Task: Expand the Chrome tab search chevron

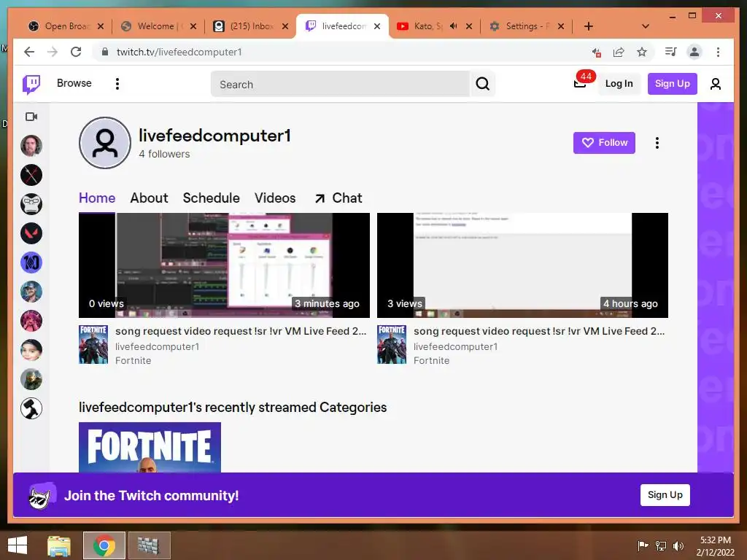Action: 645,26
